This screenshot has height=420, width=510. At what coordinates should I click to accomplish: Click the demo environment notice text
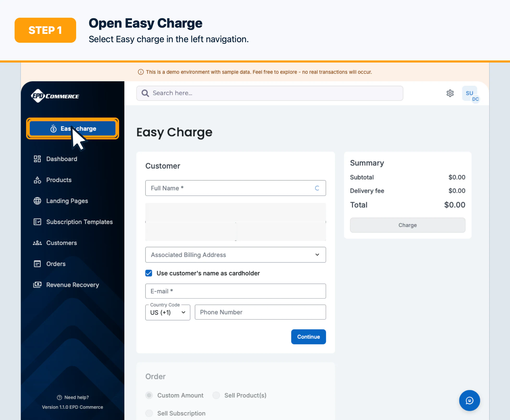[x=259, y=72]
